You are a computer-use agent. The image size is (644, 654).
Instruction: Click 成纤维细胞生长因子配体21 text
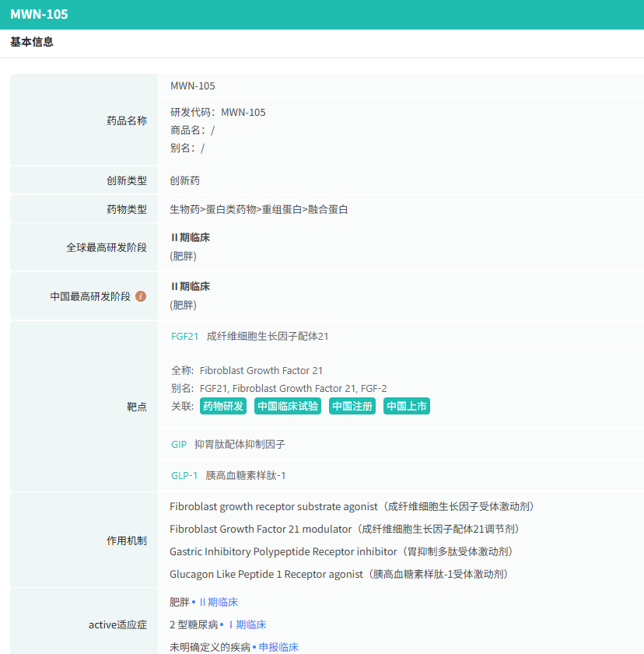pos(268,336)
